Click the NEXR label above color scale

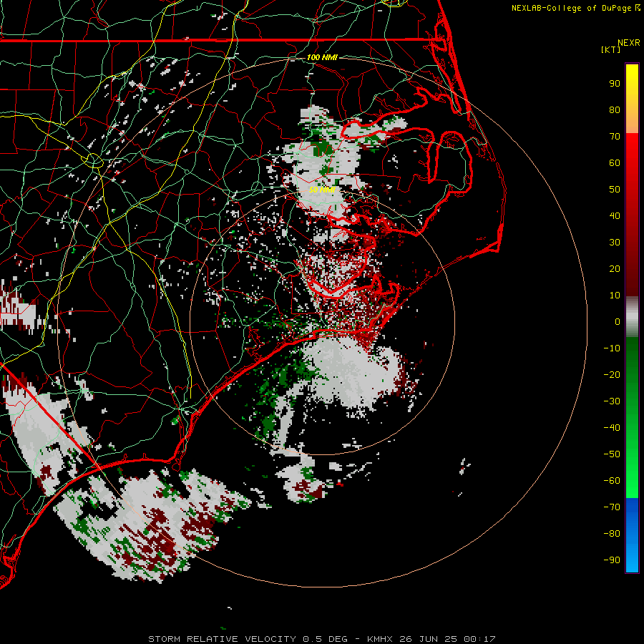tap(628, 43)
